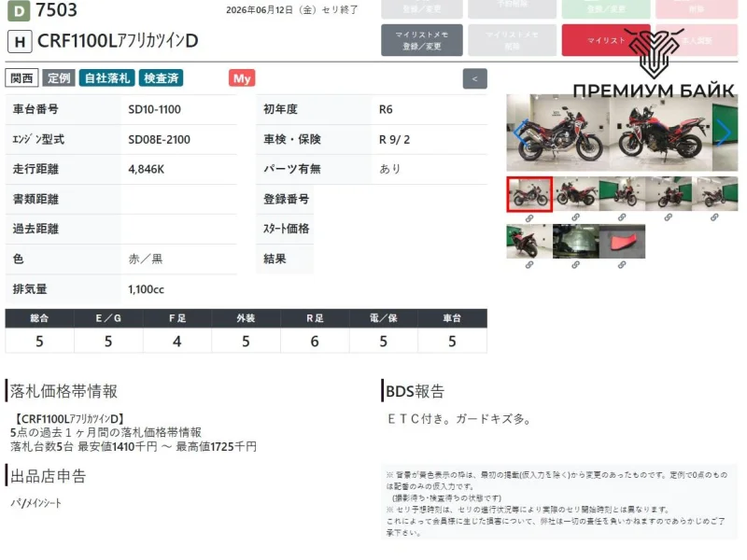
Task: Show previous photo with left arrow
Action: (x=520, y=133)
